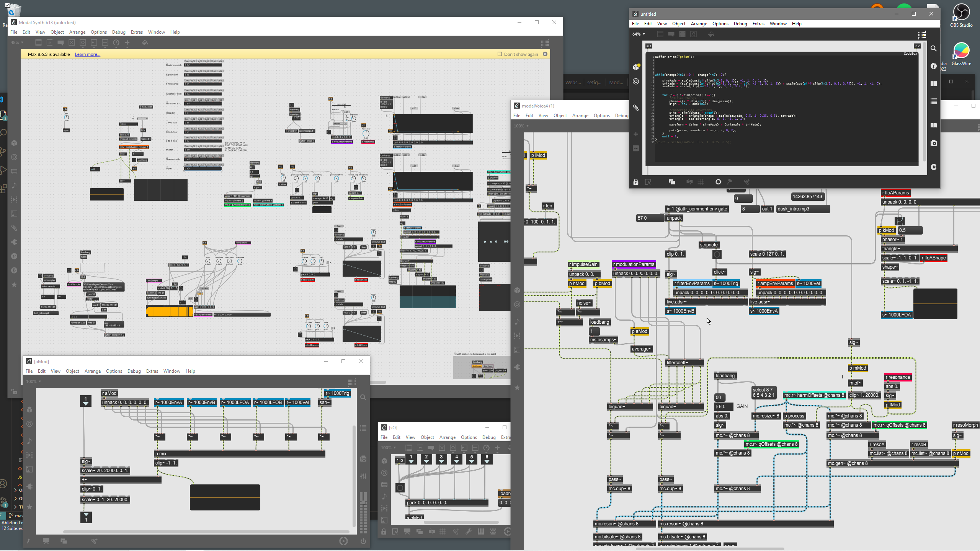Click the 0.5 number box beside p kMod
980x551 pixels.
[x=910, y=230]
